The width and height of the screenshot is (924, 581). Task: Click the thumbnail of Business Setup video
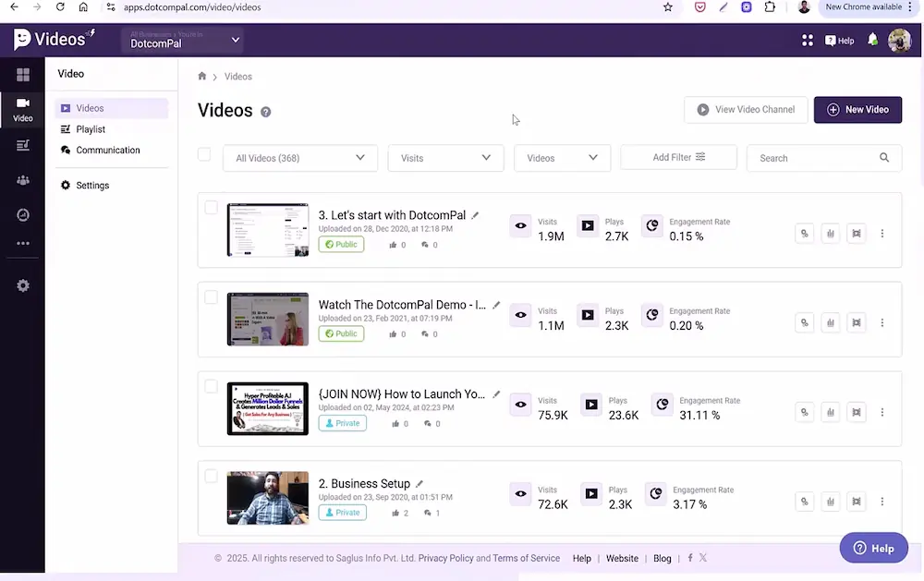coord(268,498)
